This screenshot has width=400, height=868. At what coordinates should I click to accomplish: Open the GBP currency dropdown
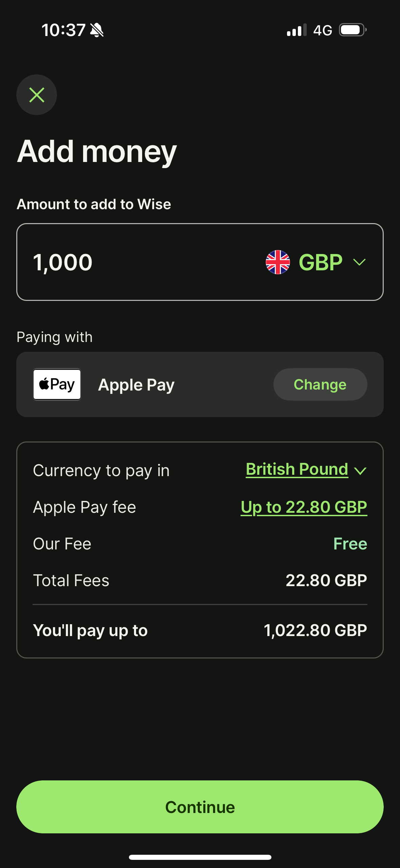tap(320, 262)
